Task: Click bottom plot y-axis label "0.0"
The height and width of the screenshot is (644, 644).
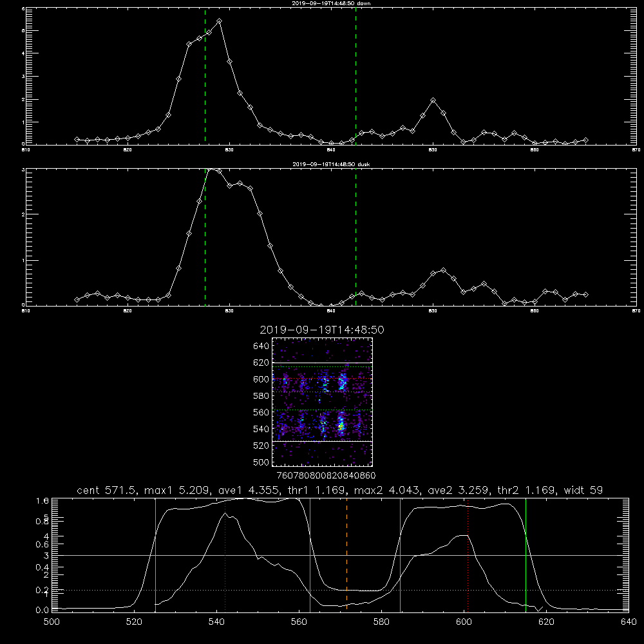Action: [x=43, y=610]
